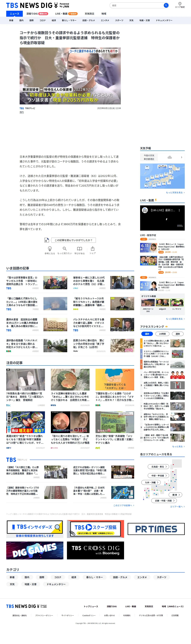Click 国内 tag below the article video
The height and width of the screenshot is (644, 191).
point(22,112)
